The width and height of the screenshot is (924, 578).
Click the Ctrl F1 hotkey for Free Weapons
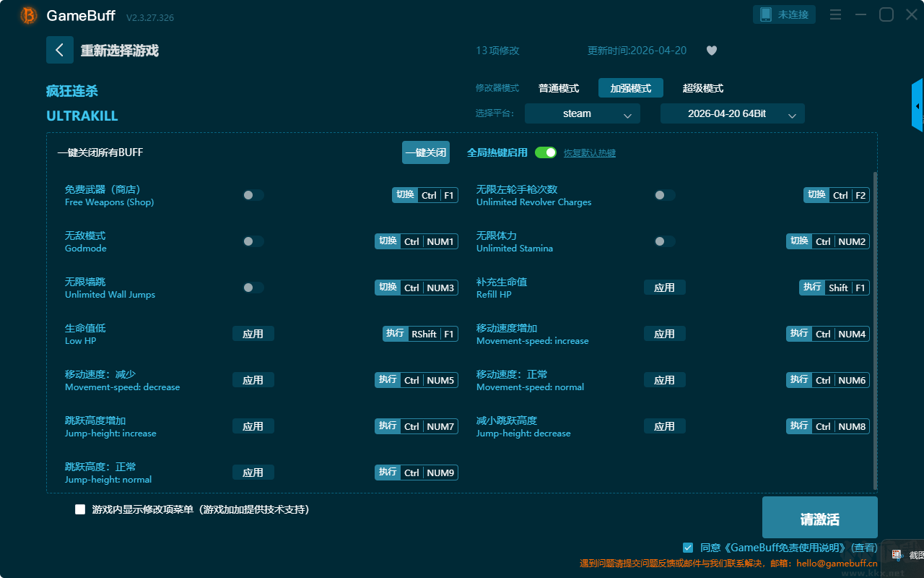pos(425,195)
